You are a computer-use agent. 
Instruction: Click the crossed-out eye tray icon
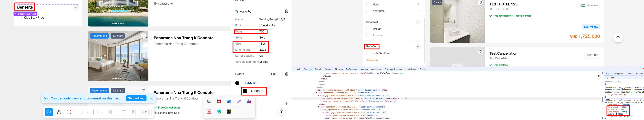click(x=209, y=101)
